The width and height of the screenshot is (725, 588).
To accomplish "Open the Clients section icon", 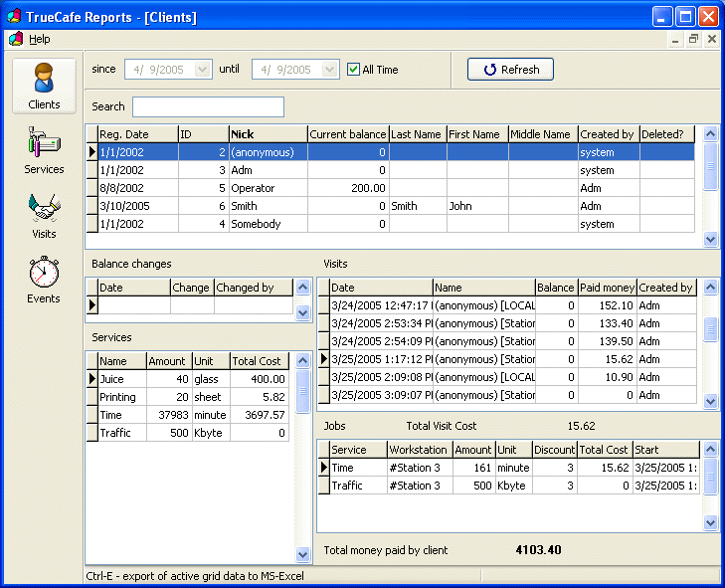I will (44, 80).
